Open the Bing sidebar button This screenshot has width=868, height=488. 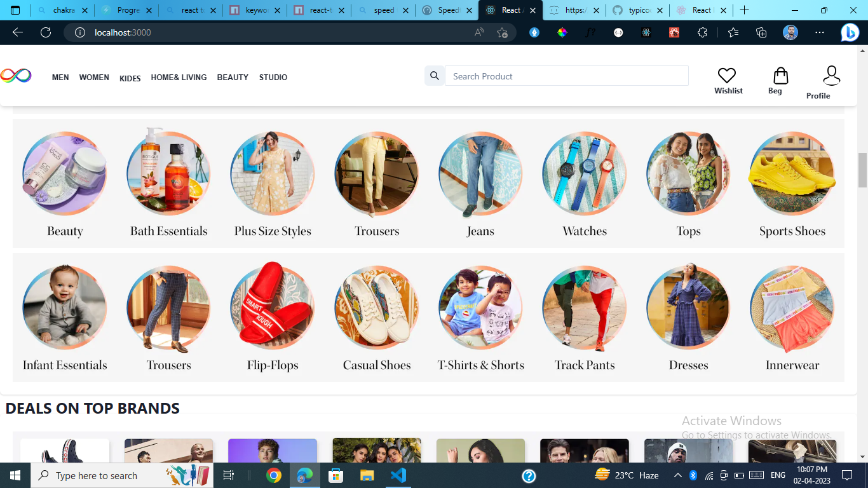pos(850,32)
